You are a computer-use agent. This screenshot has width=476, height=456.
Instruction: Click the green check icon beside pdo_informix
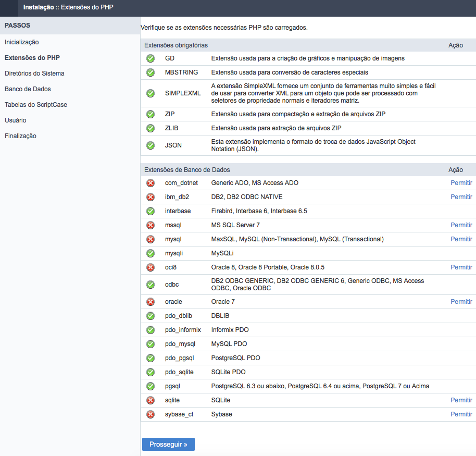pos(151,329)
